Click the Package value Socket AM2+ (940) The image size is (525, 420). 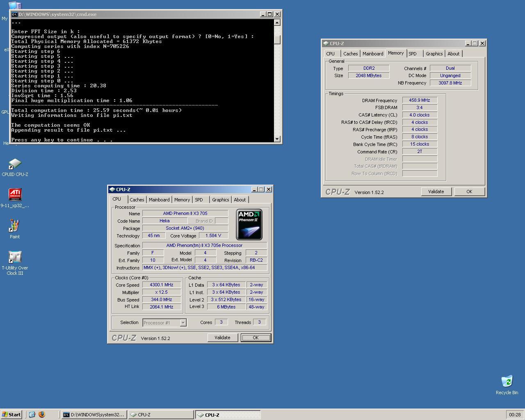tap(185, 228)
